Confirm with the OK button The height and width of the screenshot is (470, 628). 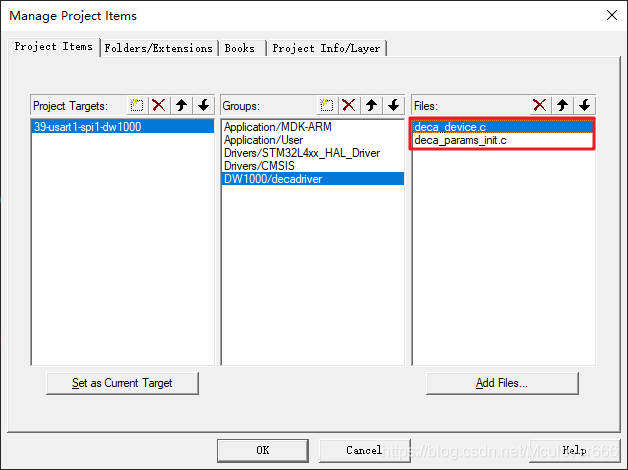263,450
